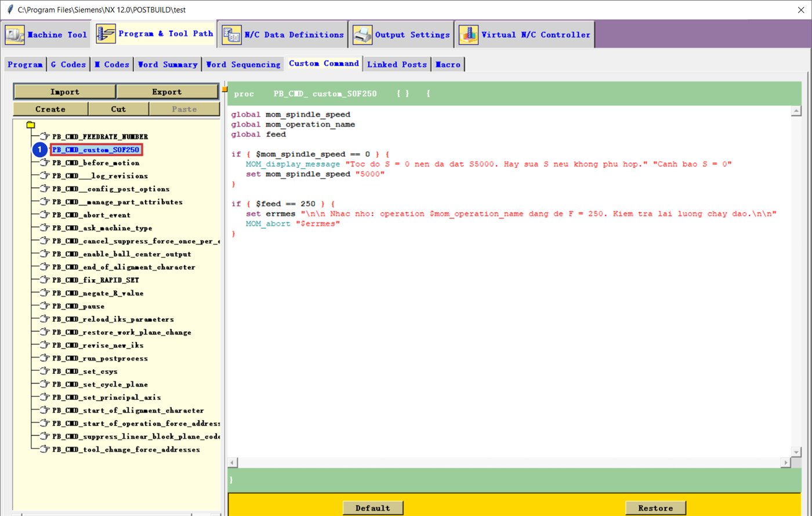Select PB_CMD_set_cycle_plane in the tree
Screen dimensions: 812x516
100,384
